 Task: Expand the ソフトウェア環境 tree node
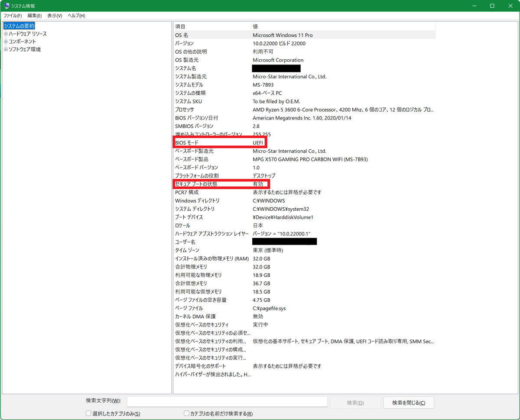[6, 49]
